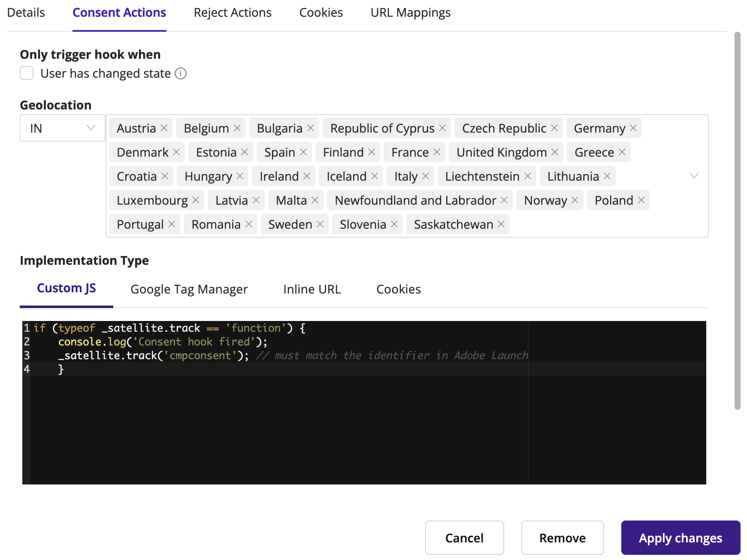The height and width of the screenshot is (560, 747).
Task: Select Custom JS implementation type
Action: tap(67, 288)
